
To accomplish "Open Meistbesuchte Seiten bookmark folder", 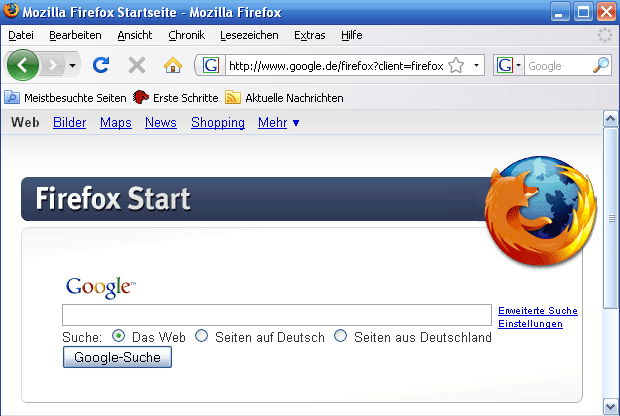I will click(x=66, y=98).
